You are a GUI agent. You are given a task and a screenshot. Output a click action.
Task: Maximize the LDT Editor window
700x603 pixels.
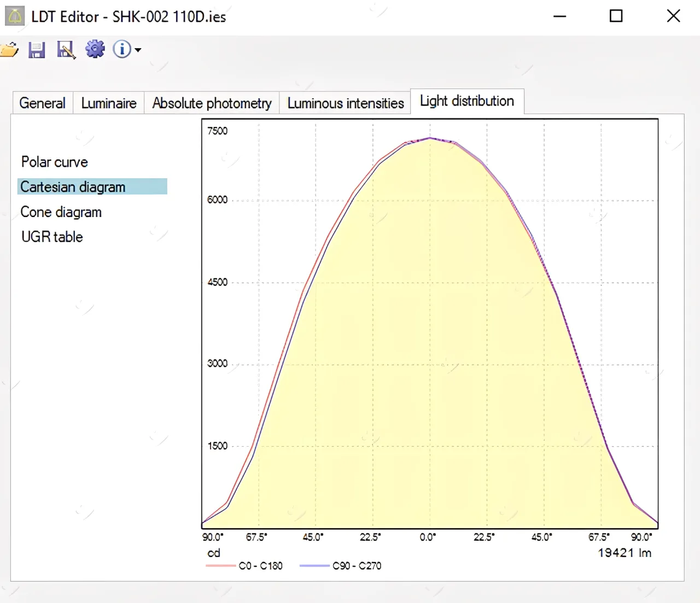coord(616,16)
